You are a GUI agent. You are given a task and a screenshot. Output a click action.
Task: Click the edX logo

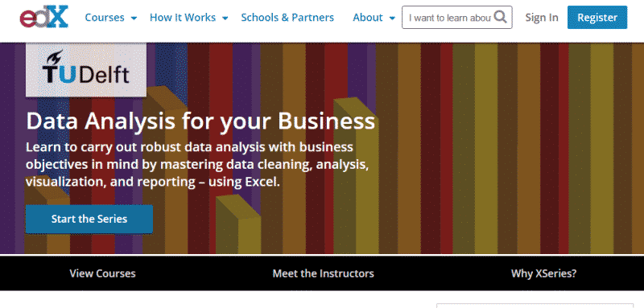(x=44, y=17)
